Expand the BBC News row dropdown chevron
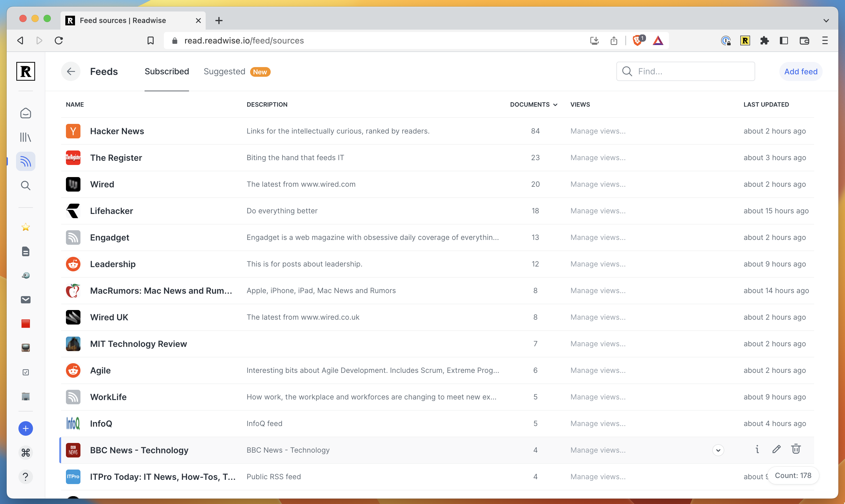 click(718, 450)
